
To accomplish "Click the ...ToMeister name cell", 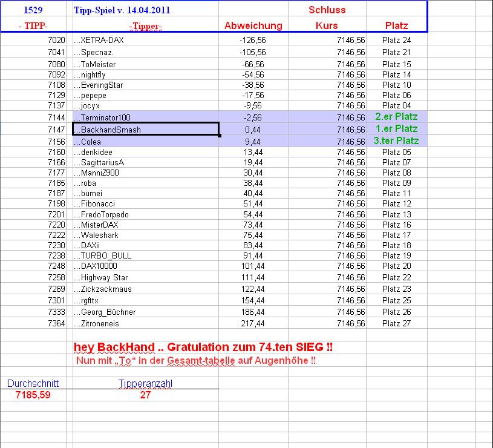I will (146, 64).
